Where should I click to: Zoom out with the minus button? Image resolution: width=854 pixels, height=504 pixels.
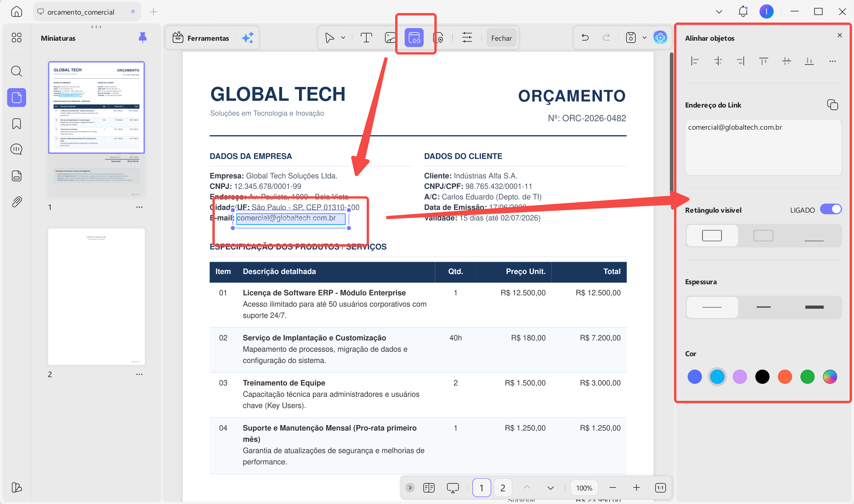[x=613, y=488]
